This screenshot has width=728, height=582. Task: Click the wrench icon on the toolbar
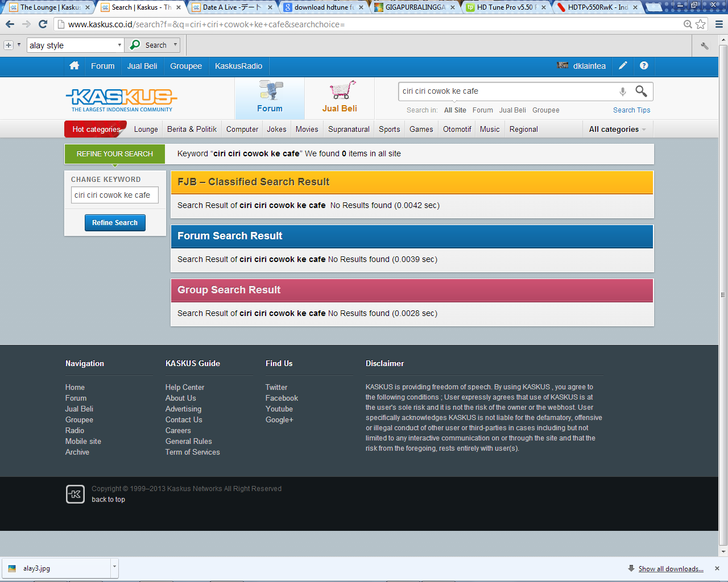705,46
